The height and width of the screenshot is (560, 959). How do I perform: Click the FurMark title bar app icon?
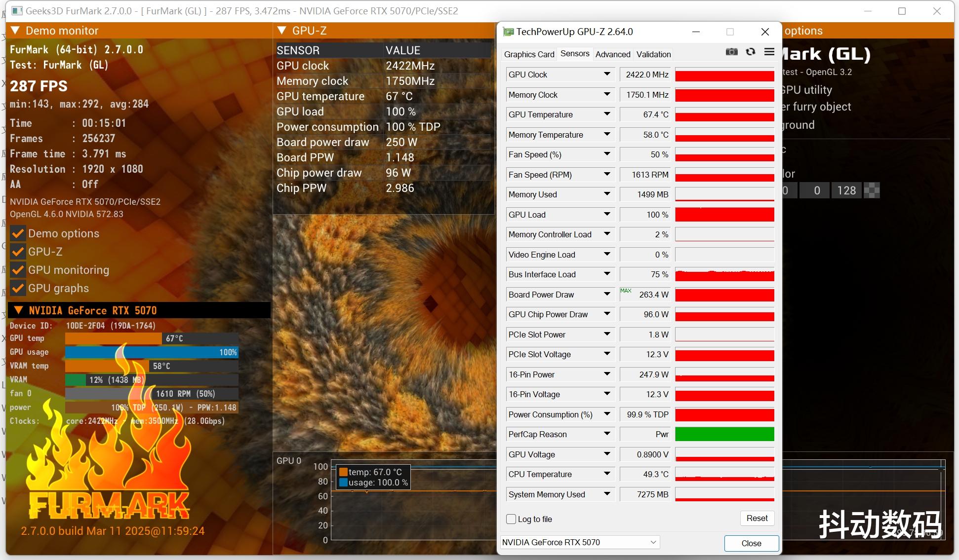(17, 11)
